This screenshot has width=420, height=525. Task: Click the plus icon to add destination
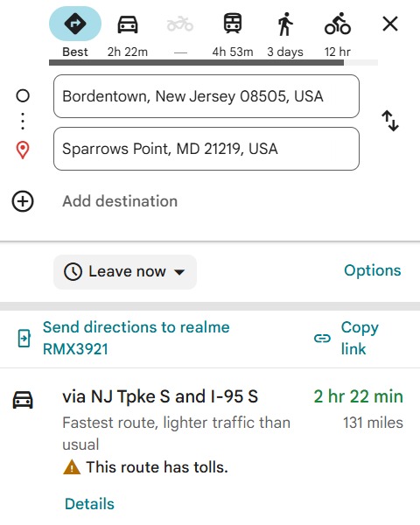click(x=23, y=201)
